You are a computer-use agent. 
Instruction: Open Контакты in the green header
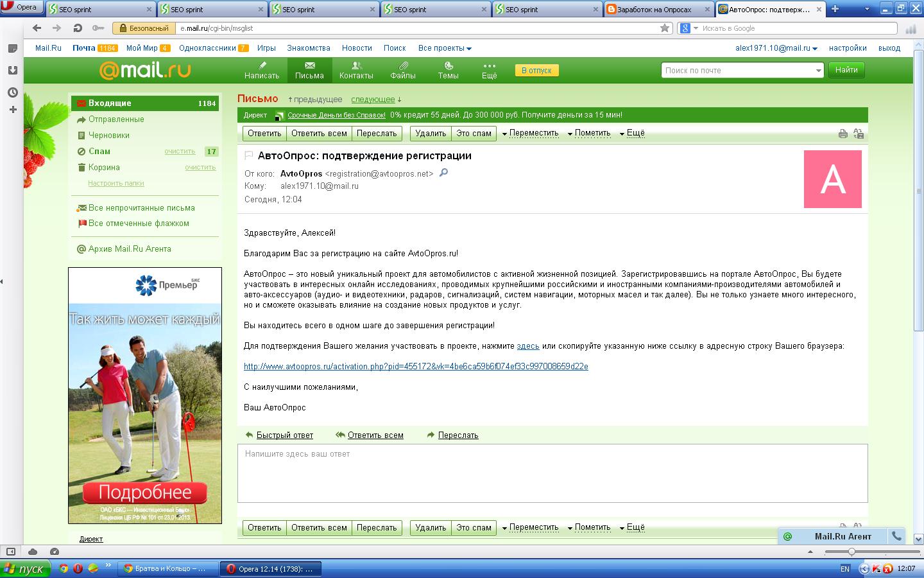coord(356,70)
